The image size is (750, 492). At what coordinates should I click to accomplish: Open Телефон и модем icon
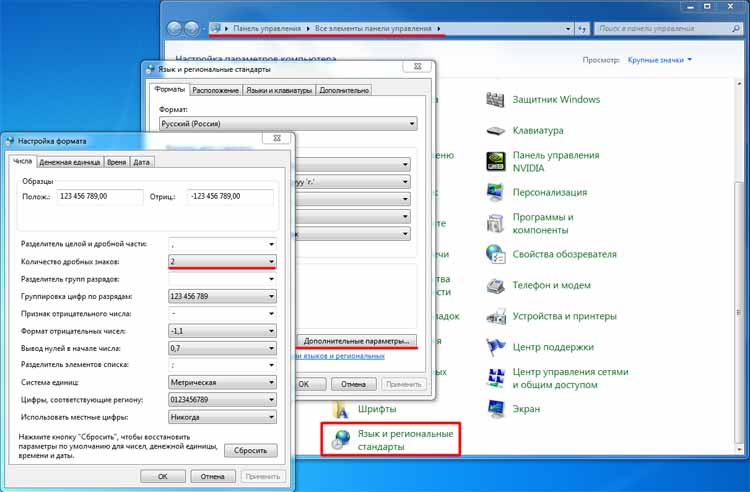495,285
